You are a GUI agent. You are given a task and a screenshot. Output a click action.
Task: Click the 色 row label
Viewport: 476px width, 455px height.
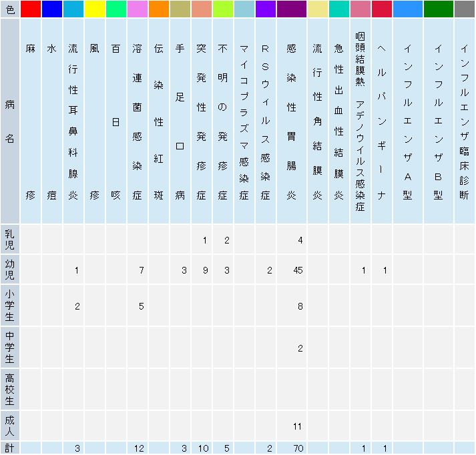(10, 9)
